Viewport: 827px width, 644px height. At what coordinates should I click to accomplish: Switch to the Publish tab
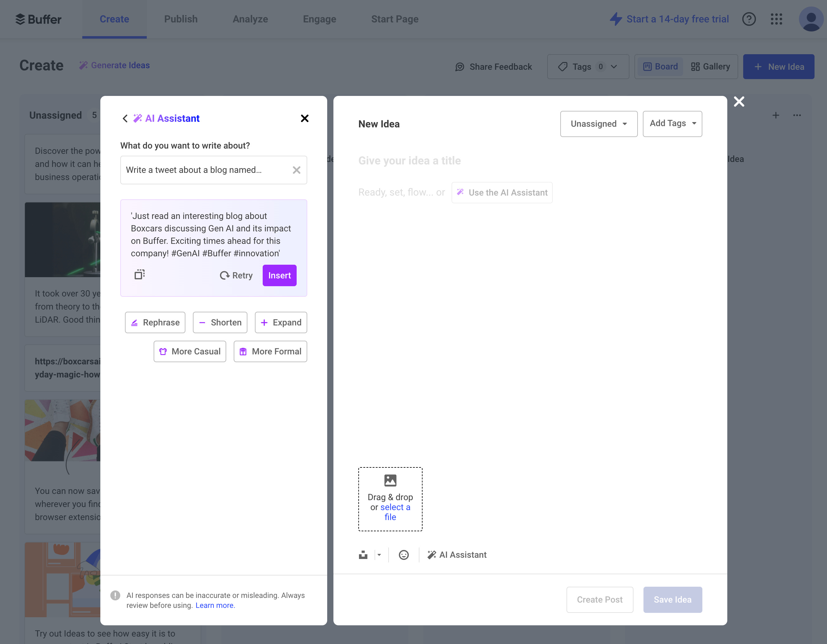pyautogui.click(x=181, y=19)
